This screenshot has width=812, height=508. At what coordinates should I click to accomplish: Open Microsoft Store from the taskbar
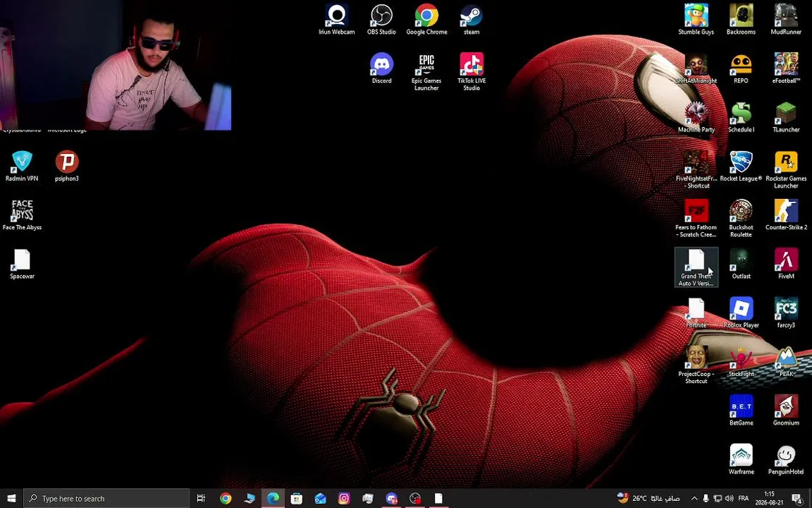coord(297,498)
